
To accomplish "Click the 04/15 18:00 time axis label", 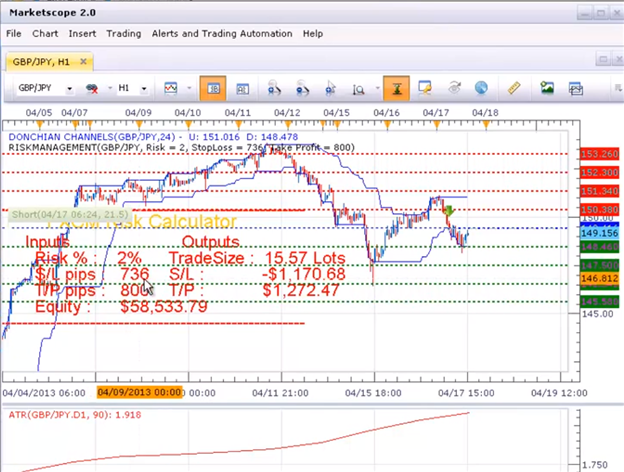I will tap(373, 393).
